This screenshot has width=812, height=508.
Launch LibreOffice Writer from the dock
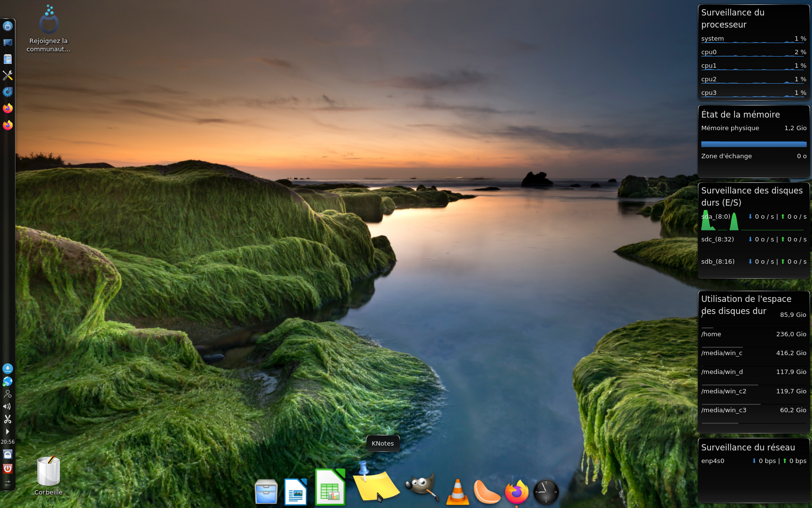coord(296,492)
